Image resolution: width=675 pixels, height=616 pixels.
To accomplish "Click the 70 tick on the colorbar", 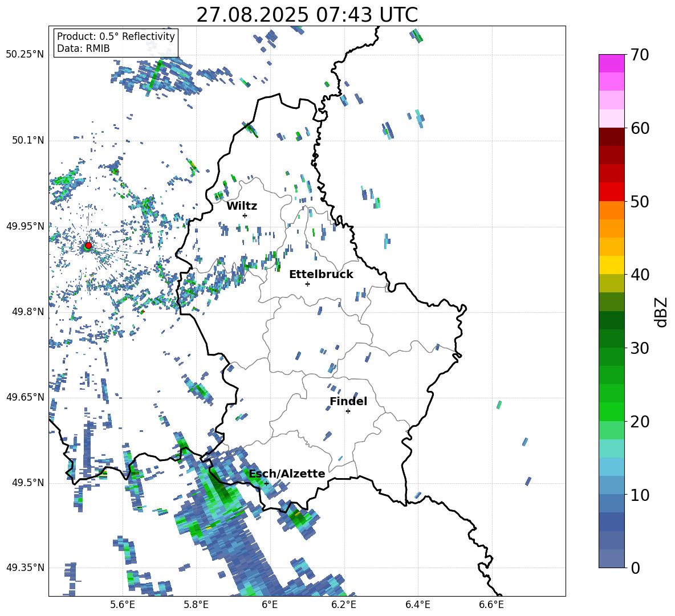I will click(640, 55).
